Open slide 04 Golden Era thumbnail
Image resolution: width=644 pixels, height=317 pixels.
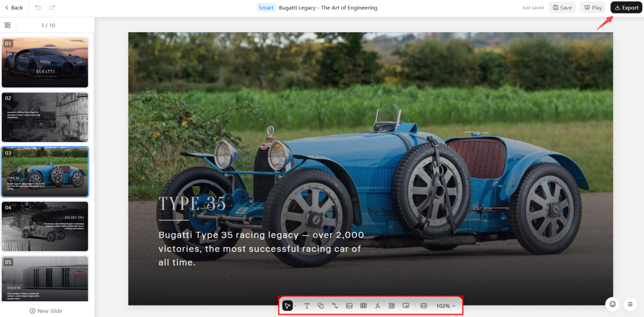[x=45, y=226]
